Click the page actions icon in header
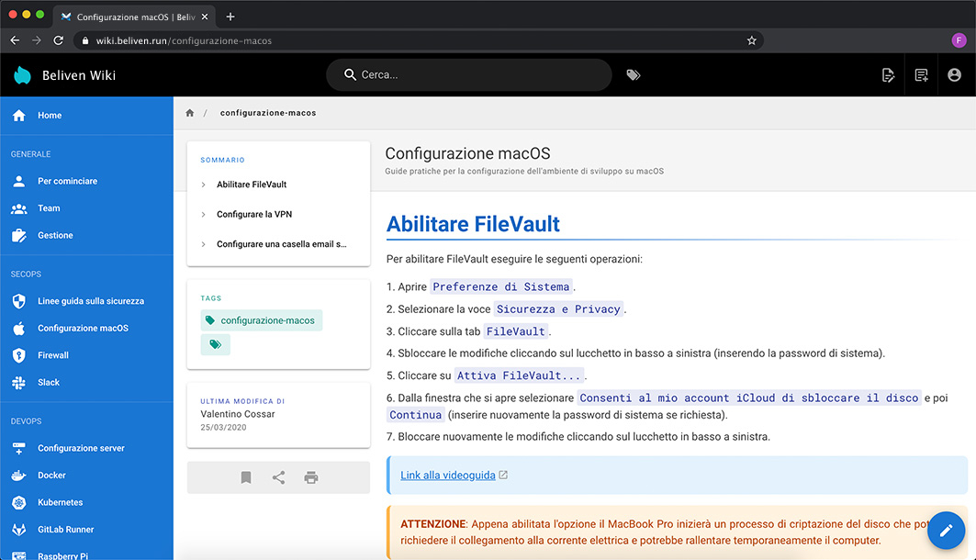 point(888,75)
